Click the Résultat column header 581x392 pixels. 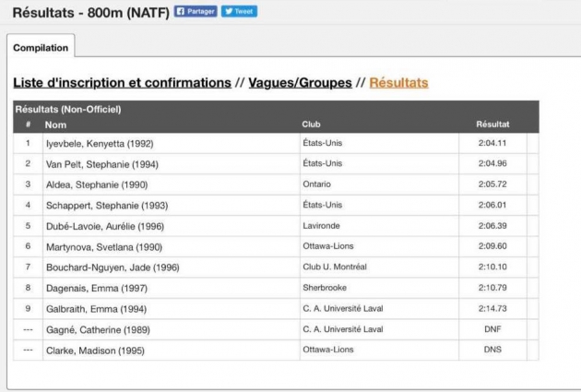pos(492,124)
